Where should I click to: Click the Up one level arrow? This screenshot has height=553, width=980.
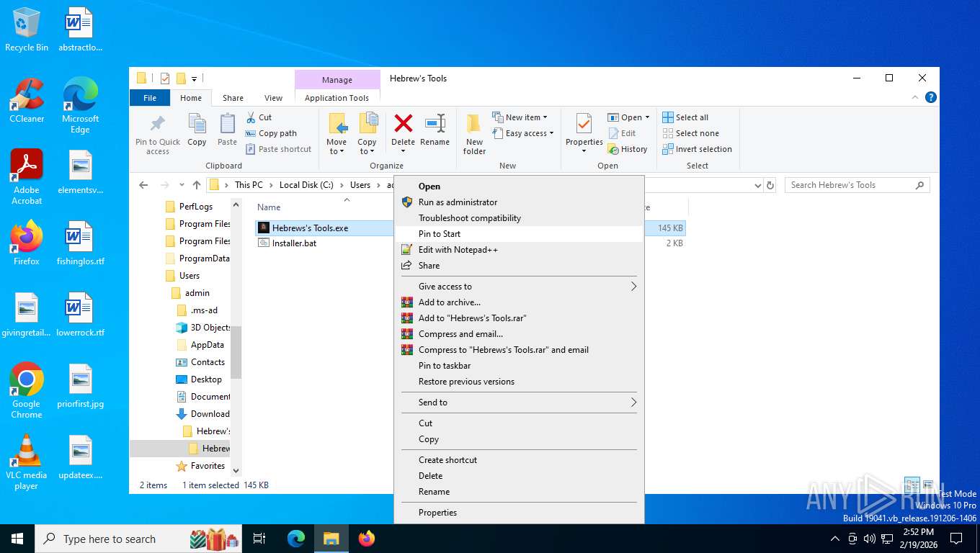(197, 185)
